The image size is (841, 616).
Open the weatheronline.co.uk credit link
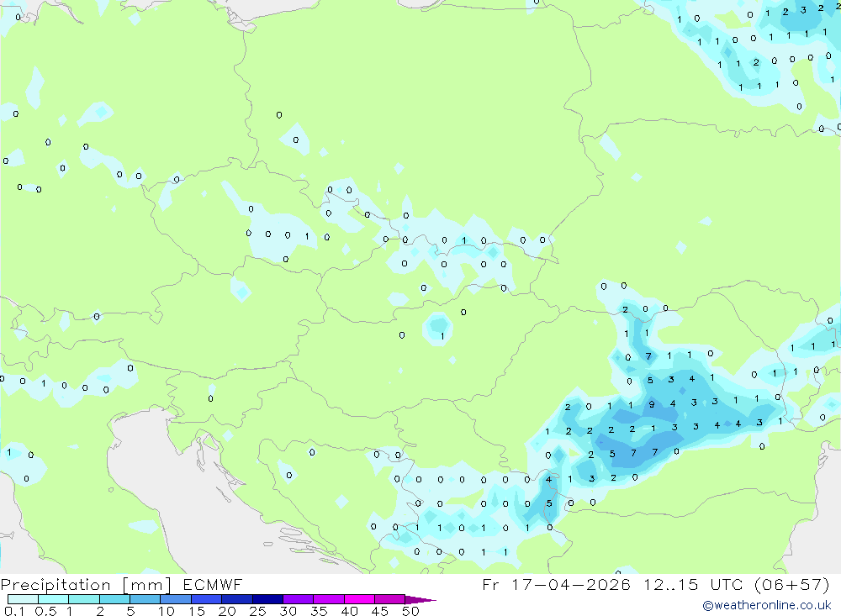[x=767, y=605]
